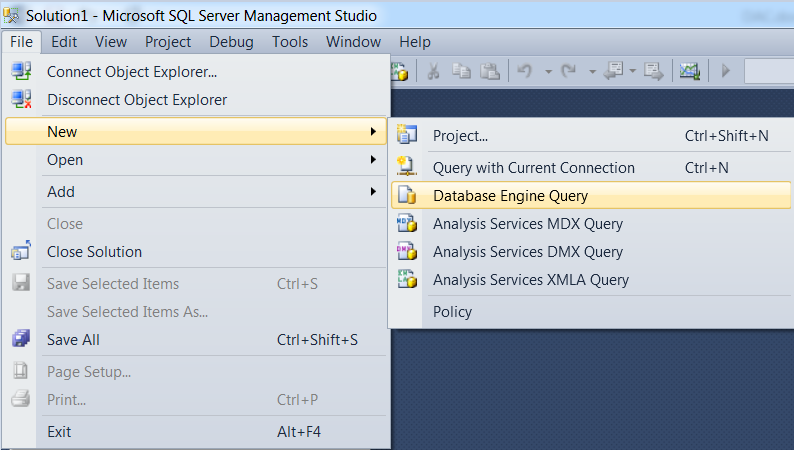The width and height of the screenshot is (794, 450).
Task: Select Query with Current Connection
Action: pyautogui.click(x=590, y=168)
